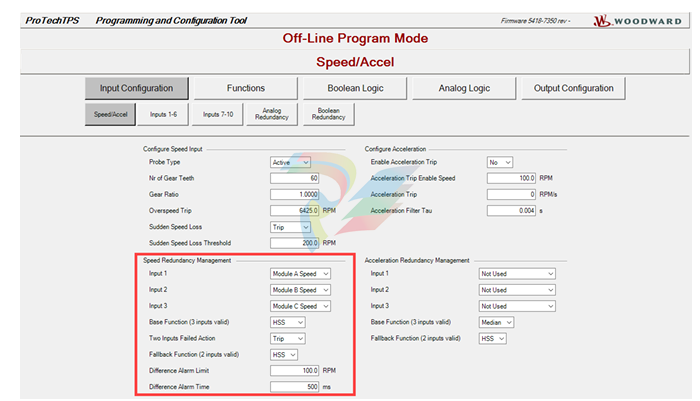Open the Analog Redundancy page
The image size is (700, 401).
coord(273,115)
